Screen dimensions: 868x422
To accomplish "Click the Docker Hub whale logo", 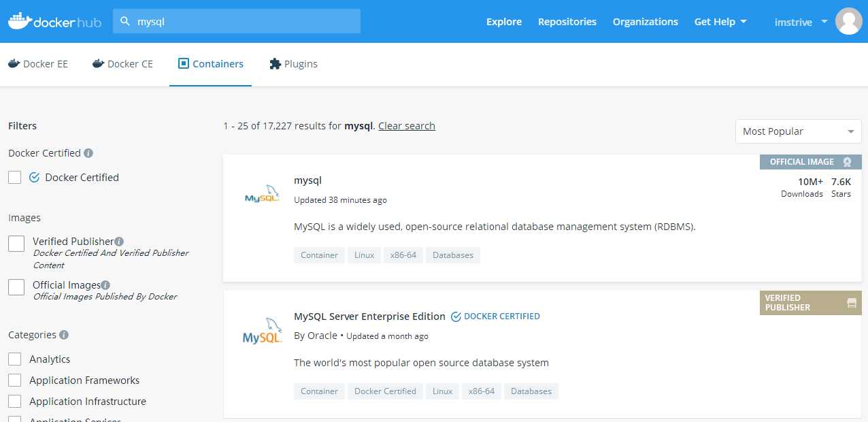I will [54, 21].
